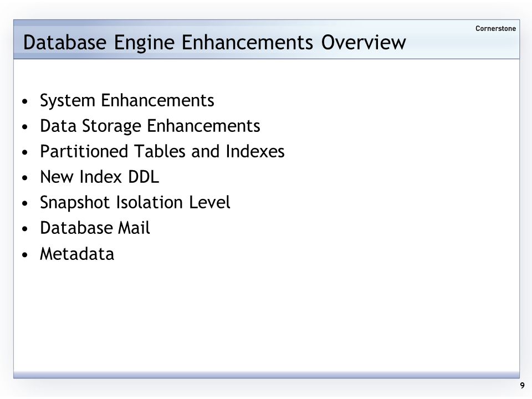Click the word 'Overview' in the title
The height and width of the screenshot is (399, 532).
coord(364,43)
